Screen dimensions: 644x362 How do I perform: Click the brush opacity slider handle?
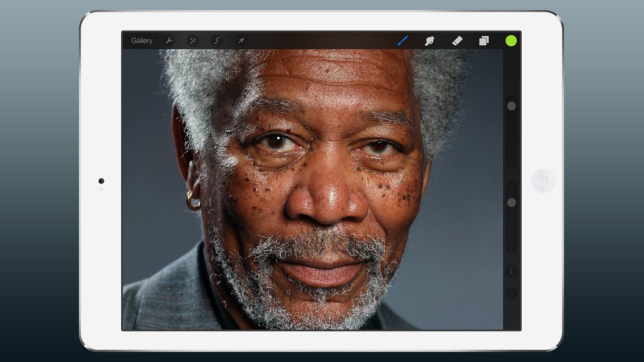tap(511, 203)
